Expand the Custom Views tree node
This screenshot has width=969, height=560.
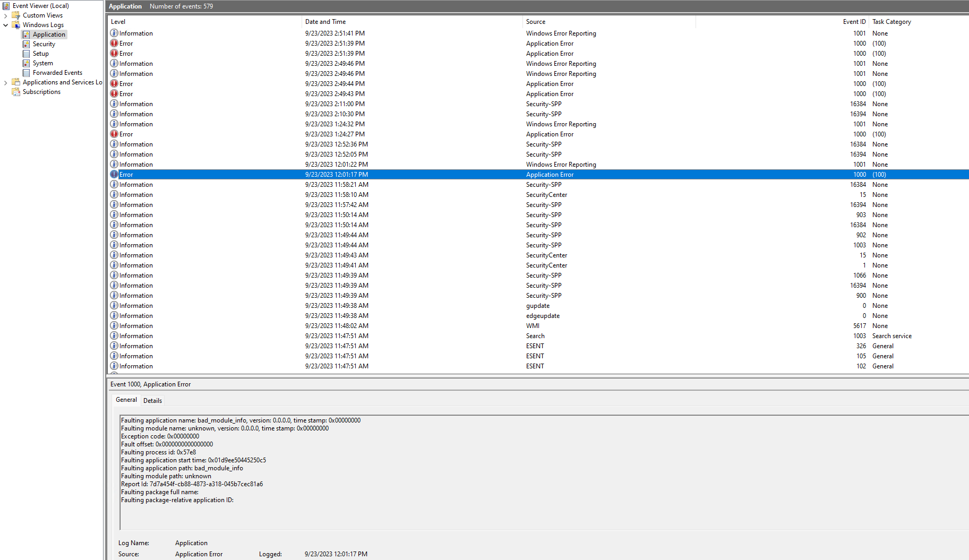pos(6,15)
